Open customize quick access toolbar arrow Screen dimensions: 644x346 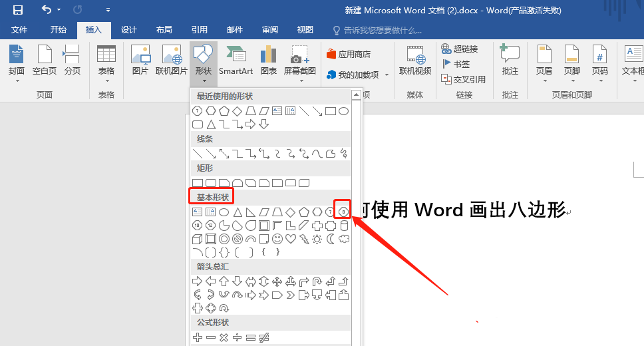click(x=108, y=10)
